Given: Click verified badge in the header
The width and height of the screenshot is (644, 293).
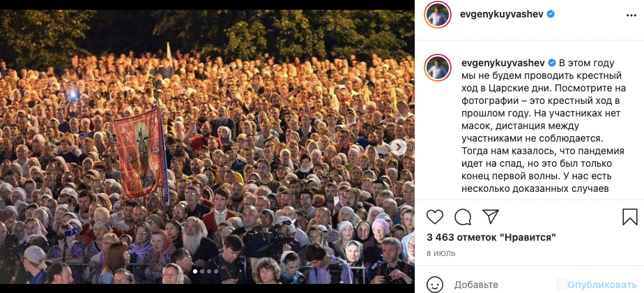Looking at the screenshot, I should pyautogui.click(x=551, y=15).
